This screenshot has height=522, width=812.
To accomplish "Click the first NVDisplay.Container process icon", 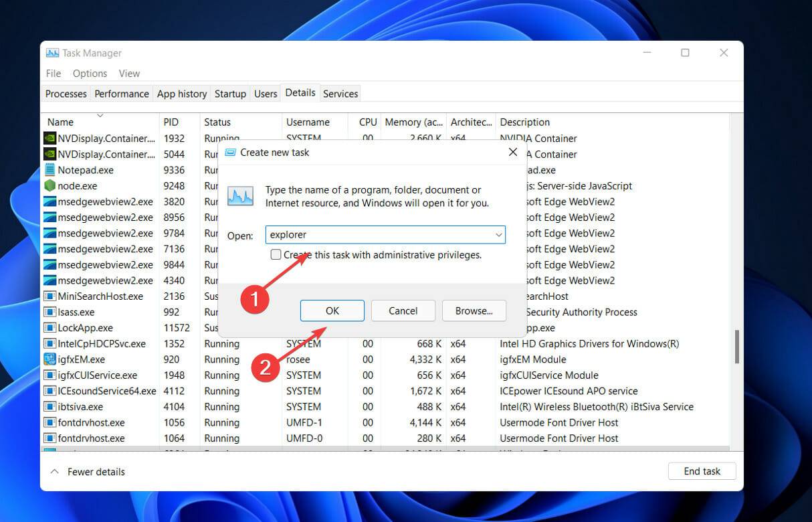I will point(49,139).
